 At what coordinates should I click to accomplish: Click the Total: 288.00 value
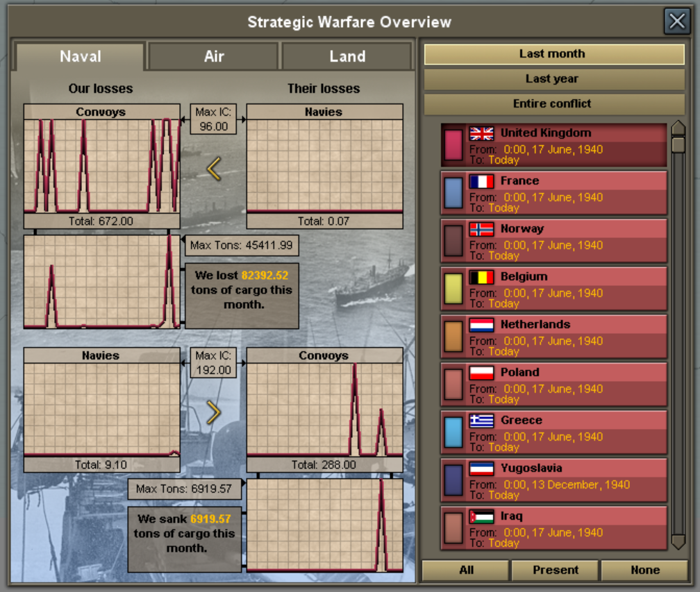tap(324, 465)
